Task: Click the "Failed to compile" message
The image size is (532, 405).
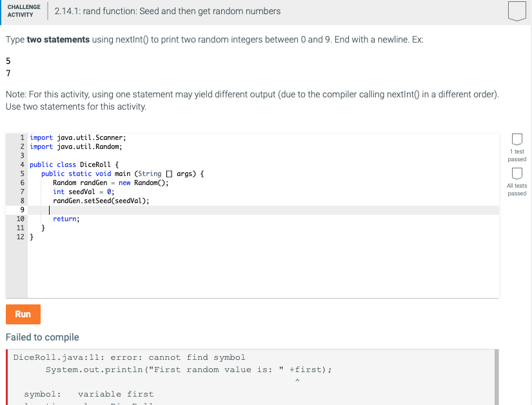Action: coord(43,337)
